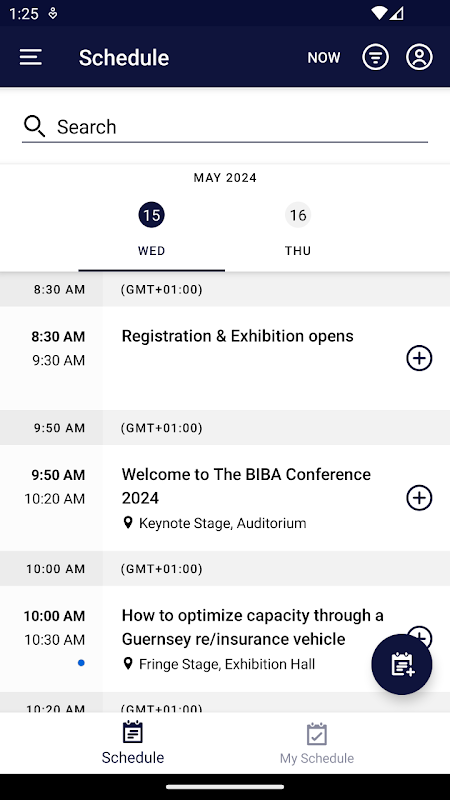Open the hamburger navigation menu
The image size is (450, 800).
point(31,57)
